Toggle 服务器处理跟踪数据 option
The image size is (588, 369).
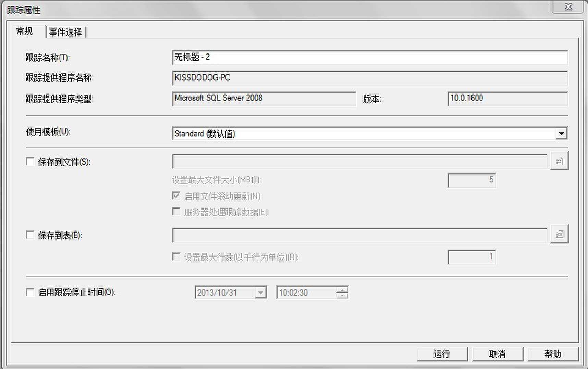176,212
